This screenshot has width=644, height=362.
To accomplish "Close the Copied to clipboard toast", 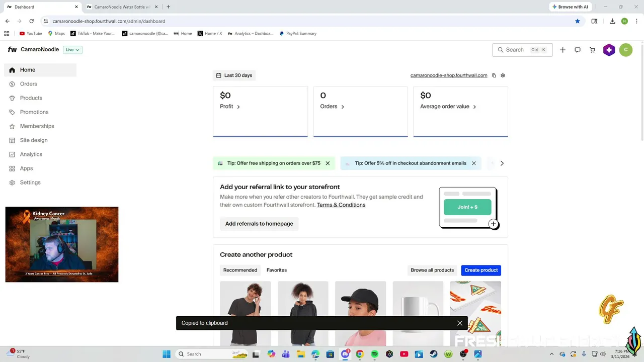I will pyautogui.click(x=460, y=323).
